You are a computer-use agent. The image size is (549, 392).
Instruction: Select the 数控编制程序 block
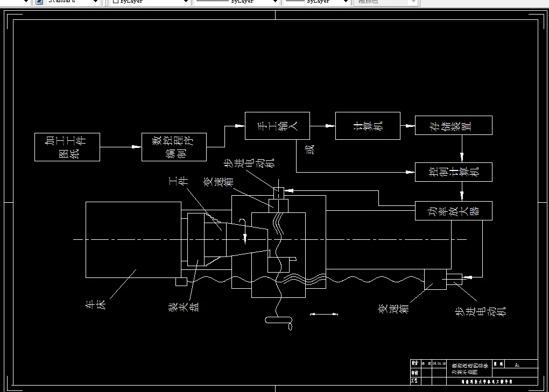pyautogui.click(x=174, y=146)
